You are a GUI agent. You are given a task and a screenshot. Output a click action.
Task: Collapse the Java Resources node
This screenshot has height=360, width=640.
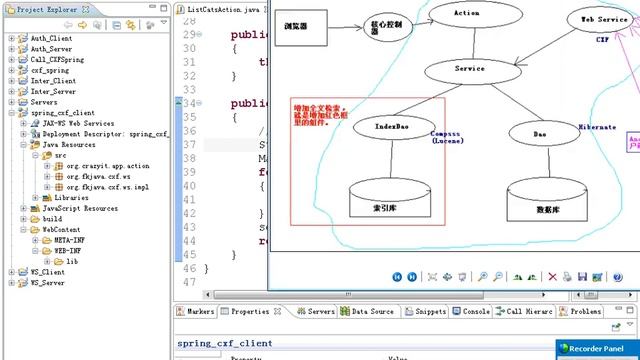(24, 144)
